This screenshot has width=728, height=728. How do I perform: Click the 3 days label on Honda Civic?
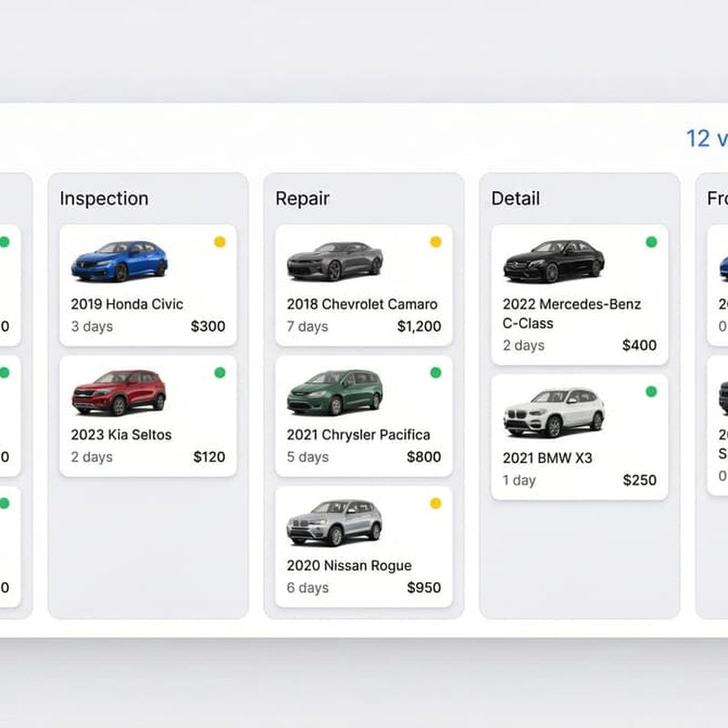click(x=92, y=327)
